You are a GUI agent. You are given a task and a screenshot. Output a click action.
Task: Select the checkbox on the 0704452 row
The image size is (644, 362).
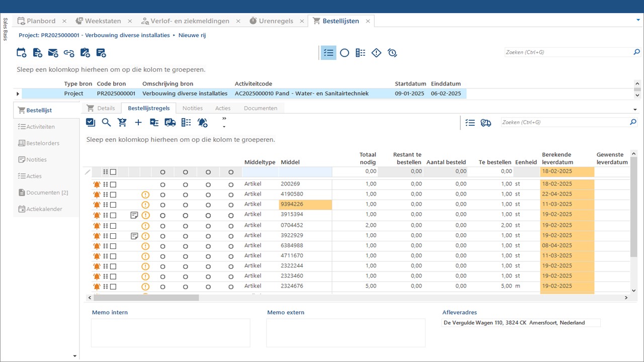pyautogui.click(x=113, y=226)
